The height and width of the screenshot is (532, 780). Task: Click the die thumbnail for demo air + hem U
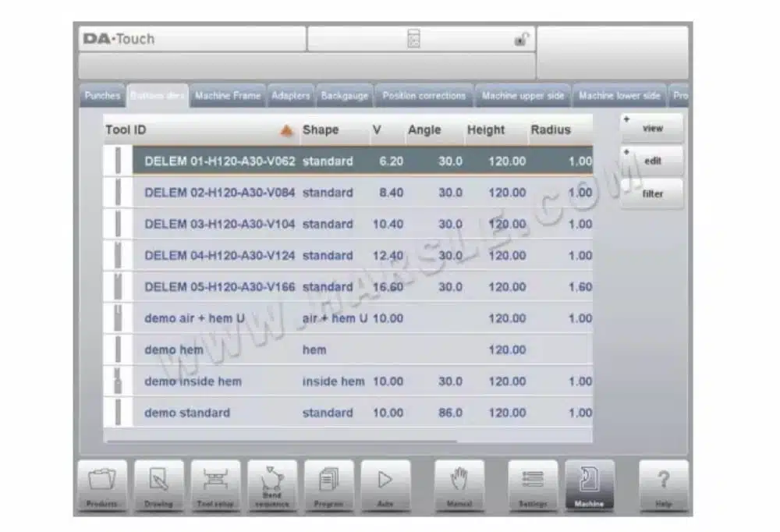(x=118, y=318)
